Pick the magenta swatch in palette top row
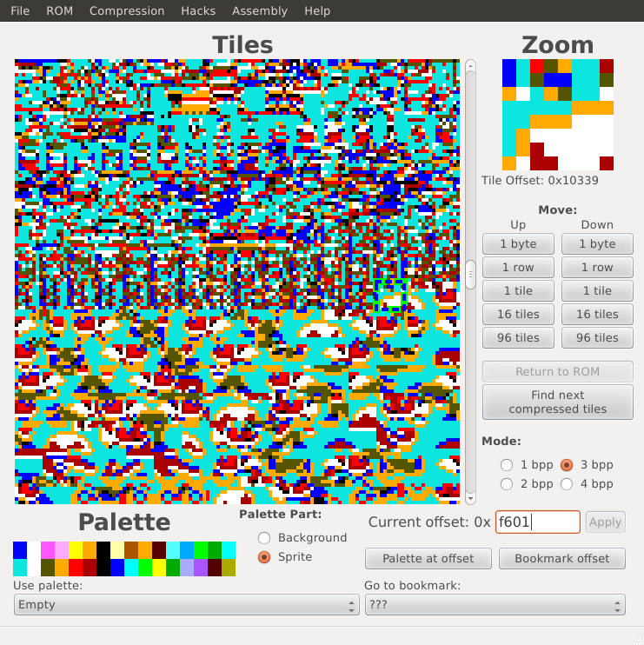The width and height of the screenshot is (644, 645). point(48,550)
